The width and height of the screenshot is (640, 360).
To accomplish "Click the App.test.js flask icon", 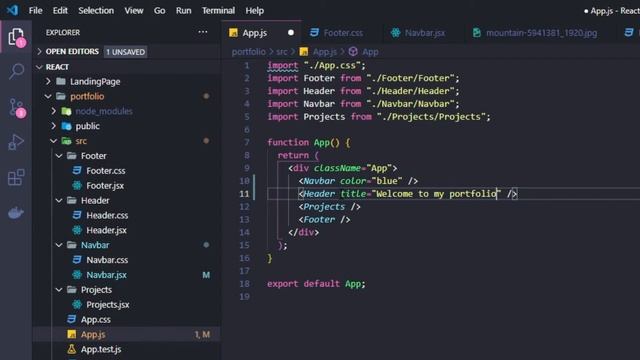I will coord(71,349).
